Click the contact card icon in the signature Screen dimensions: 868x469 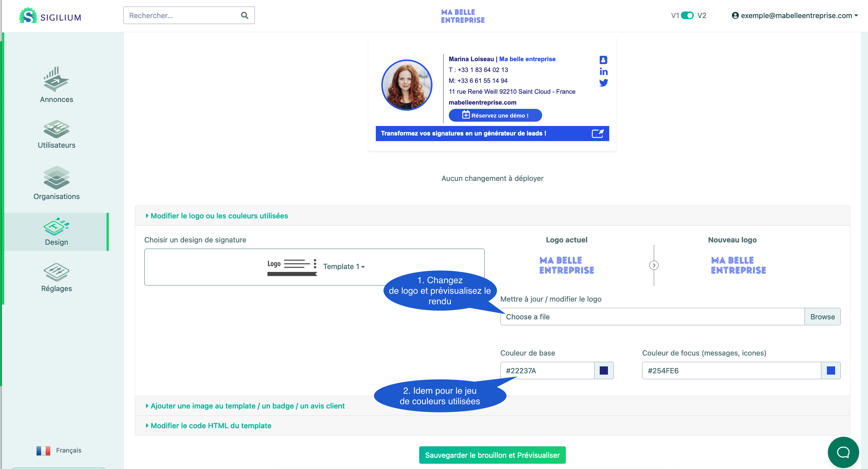(x=603, y=60)
